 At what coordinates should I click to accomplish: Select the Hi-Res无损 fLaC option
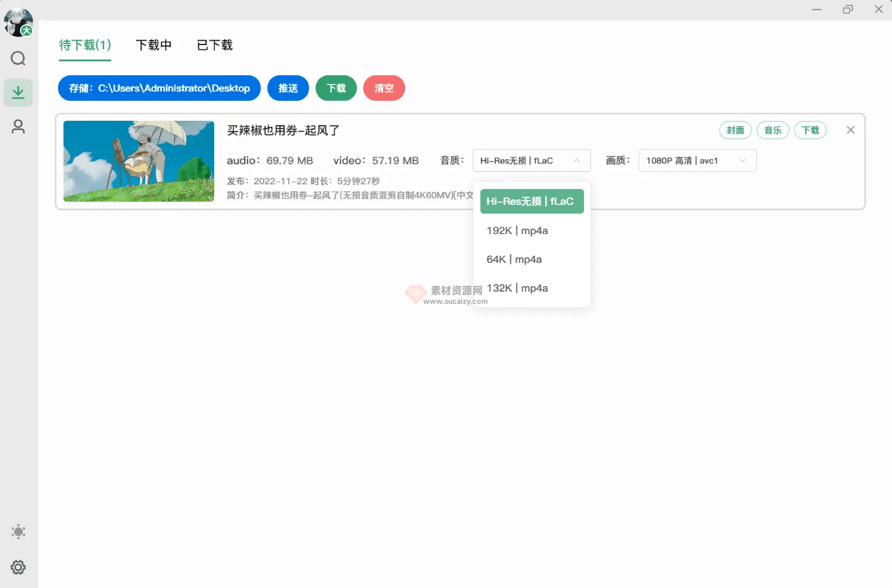point(532,201)
